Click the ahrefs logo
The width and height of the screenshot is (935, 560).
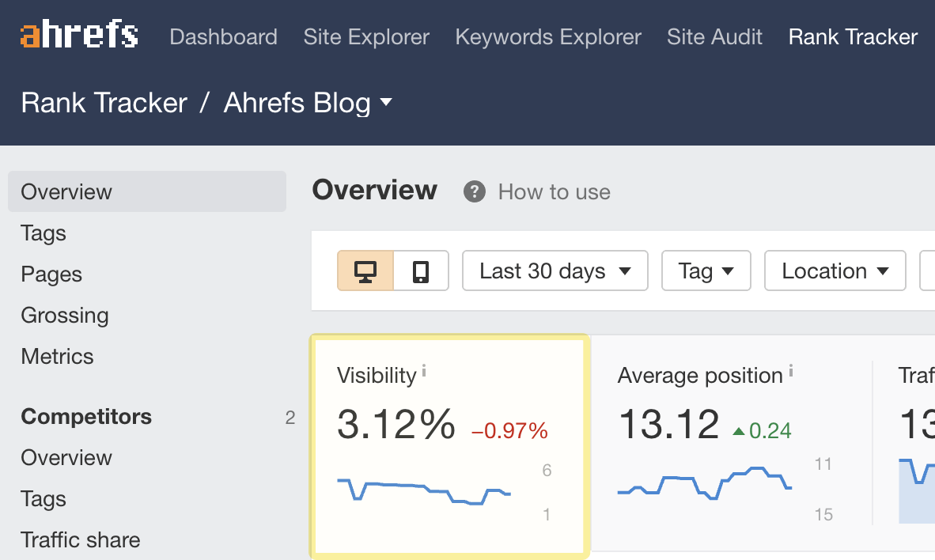77,34
